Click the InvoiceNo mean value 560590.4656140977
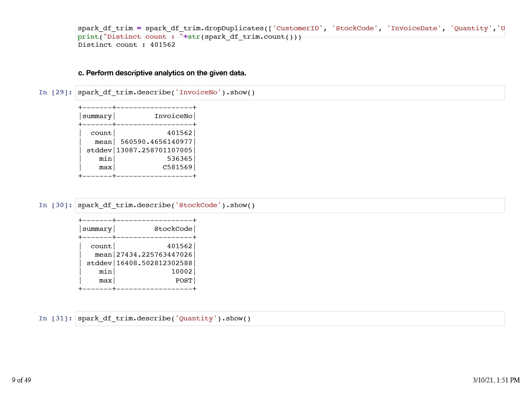Screen dimensions: 532x411 coord(156,142)
